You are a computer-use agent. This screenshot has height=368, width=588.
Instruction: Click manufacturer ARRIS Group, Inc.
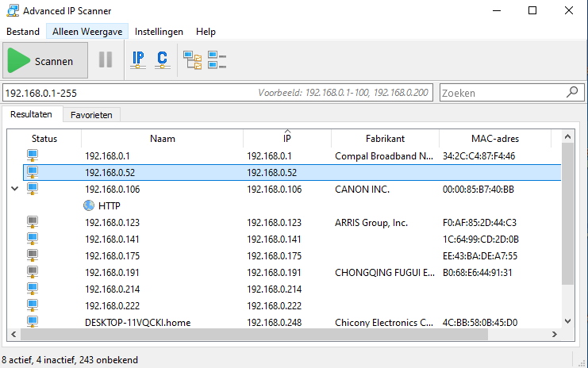click(x=371, y=223)
